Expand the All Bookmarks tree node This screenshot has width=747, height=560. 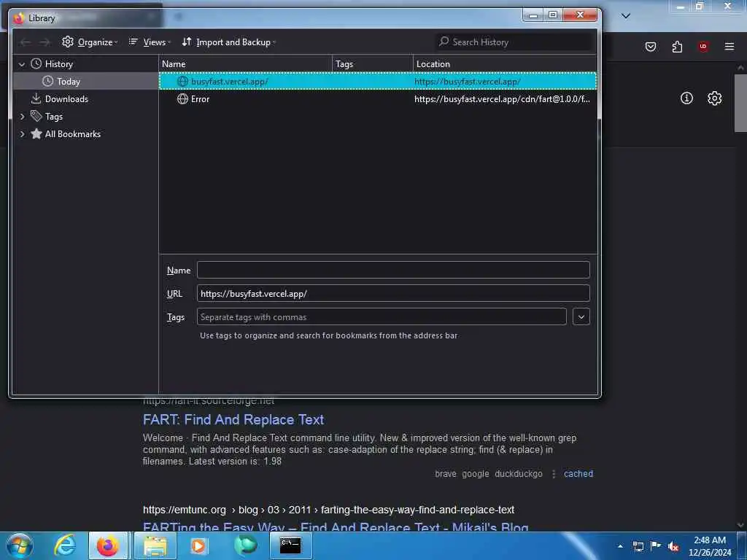coord(22,134)
